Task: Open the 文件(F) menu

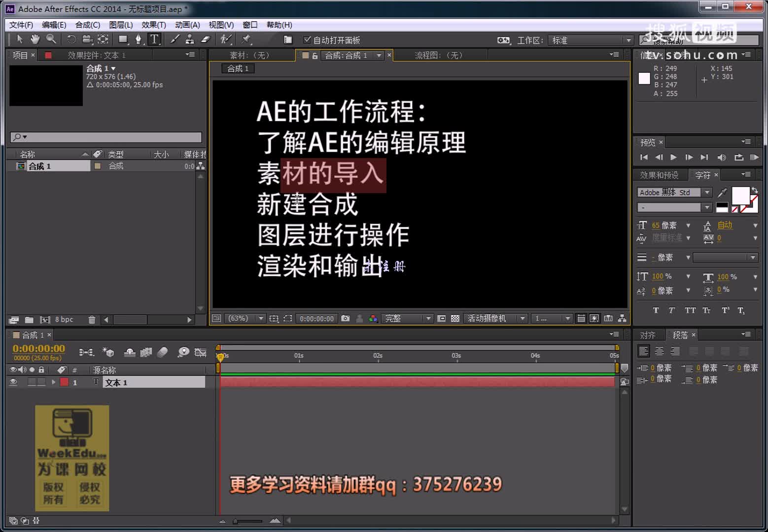Action: click(x=21, y=25)
